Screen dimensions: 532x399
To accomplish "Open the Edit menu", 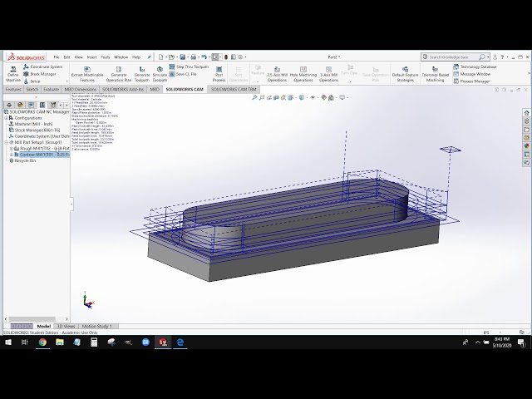I will pos(66,57).
